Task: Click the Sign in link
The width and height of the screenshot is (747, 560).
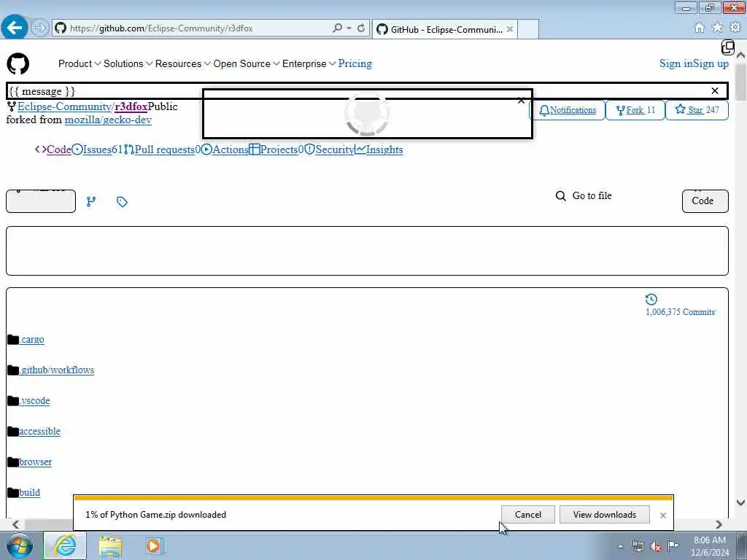Action: (x=676, y=63)
